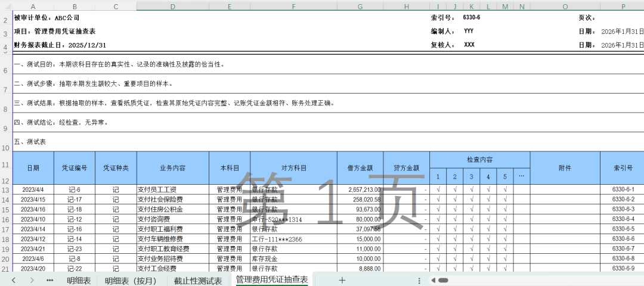This screenshot has height=286, width=644.
Task: Click 支付住房公积金 cell
Action: [172, 210]
